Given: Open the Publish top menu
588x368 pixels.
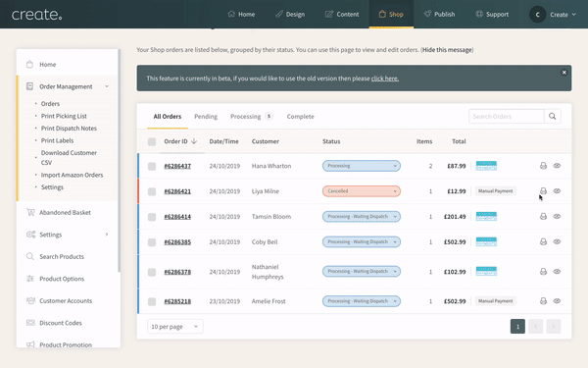Looking at the screenshot, I should click(439, 15).
